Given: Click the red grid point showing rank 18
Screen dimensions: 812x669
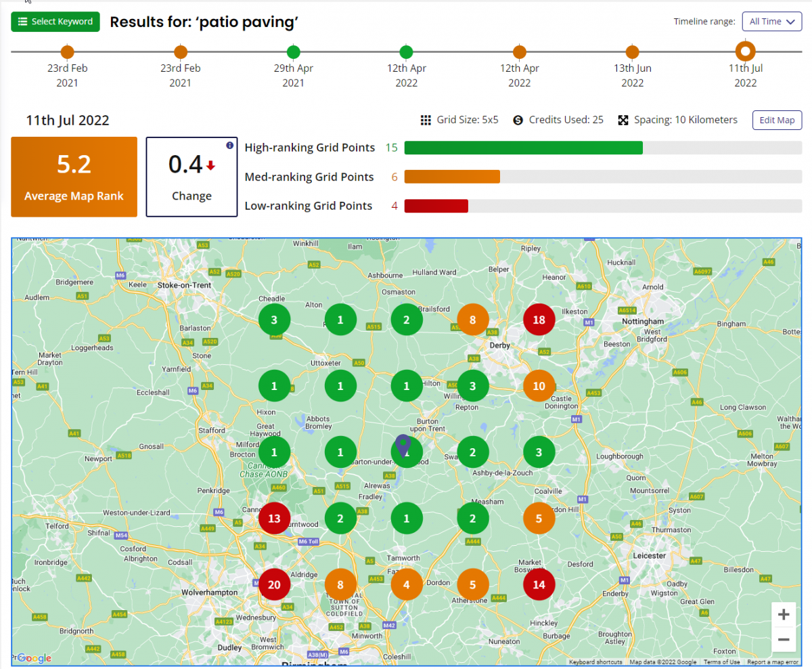Looking at the screenshot, I should [539, 319].
